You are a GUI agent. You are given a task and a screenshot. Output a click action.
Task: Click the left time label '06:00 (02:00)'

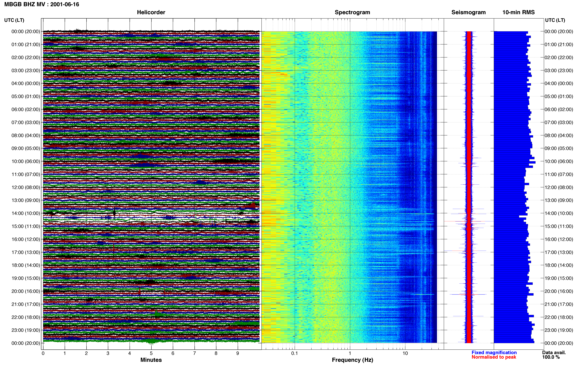pyautogui.click(x=26, y=109)
